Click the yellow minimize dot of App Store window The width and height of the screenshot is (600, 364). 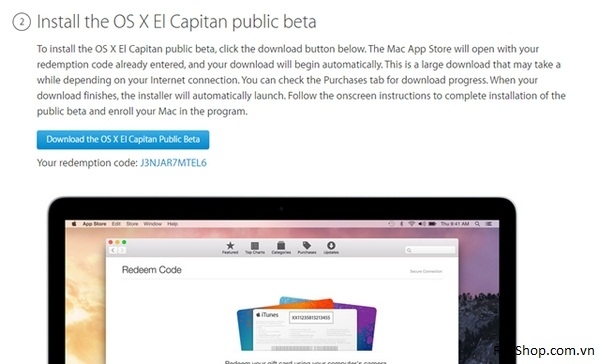click(x=117, y=242)
